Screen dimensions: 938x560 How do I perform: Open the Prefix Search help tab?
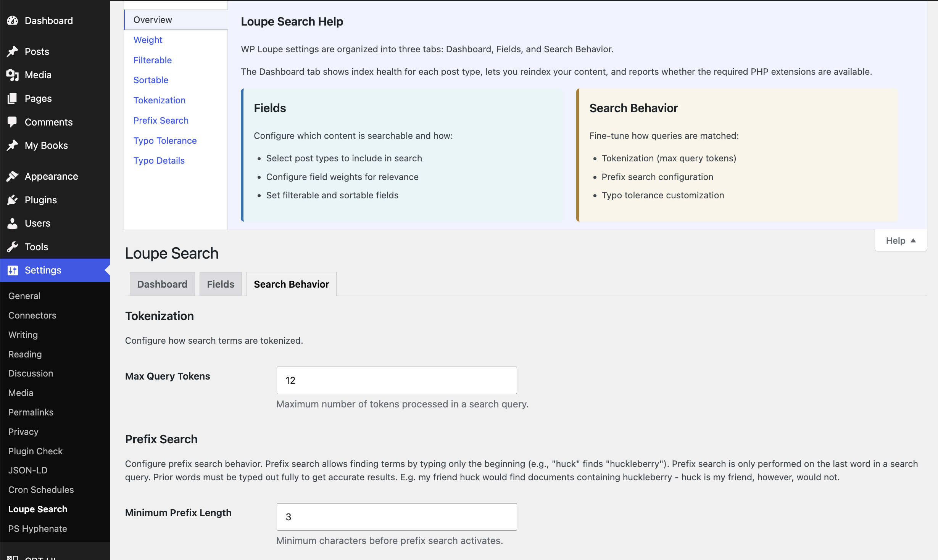pyautogui.click(x=161, y=121)
